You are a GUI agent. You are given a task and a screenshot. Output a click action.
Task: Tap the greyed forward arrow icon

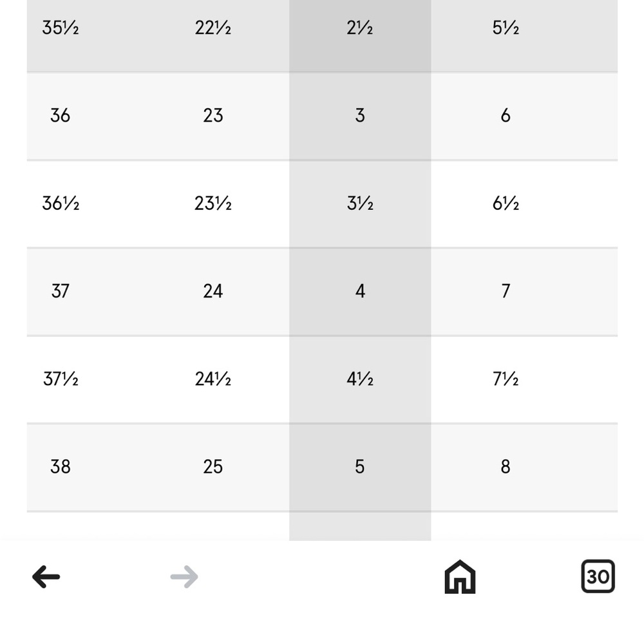tap(184, 576)
